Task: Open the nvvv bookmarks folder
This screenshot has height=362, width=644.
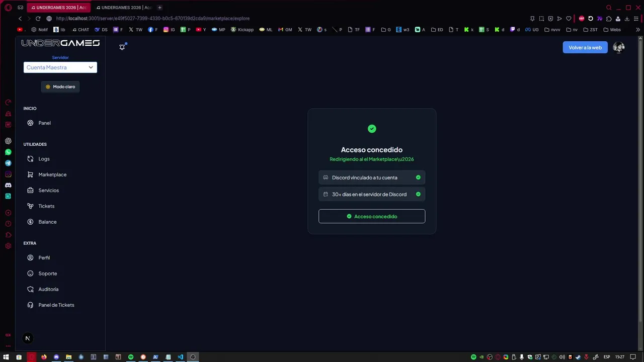Action: click(552, 30)
